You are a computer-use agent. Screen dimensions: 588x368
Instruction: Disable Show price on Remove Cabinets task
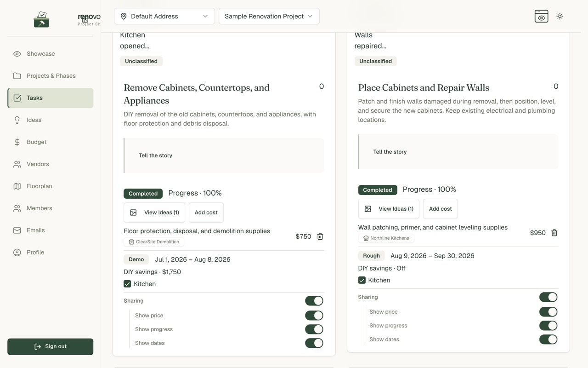(x=314, y=316)
